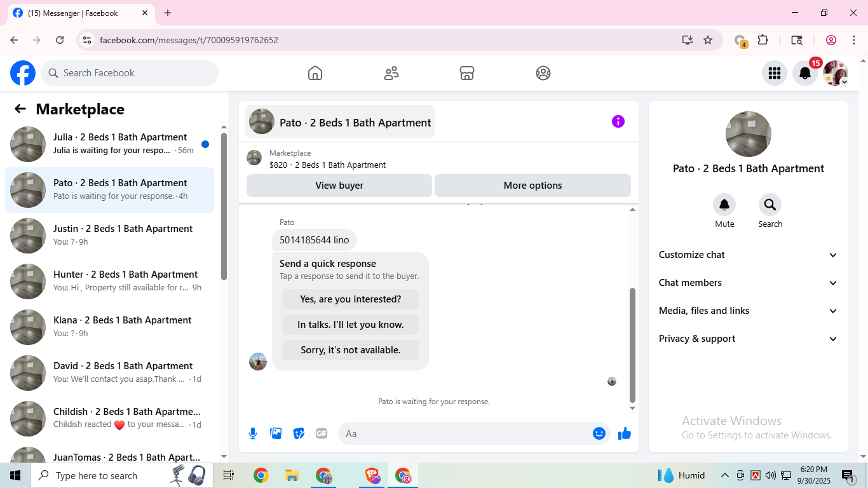Open the Windows notification center icon

pyautogui.click(x=848, y=475)
